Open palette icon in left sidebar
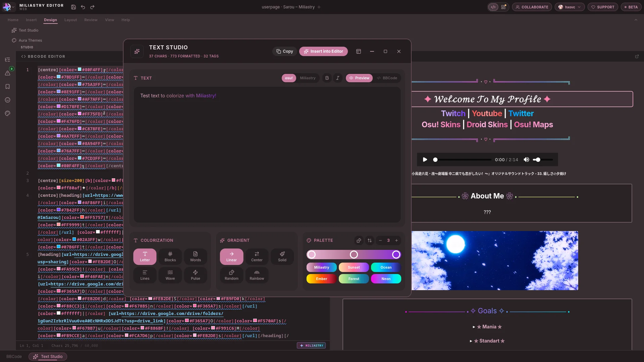The height and width of the screenshot is (362, 644). pos(7,114)
